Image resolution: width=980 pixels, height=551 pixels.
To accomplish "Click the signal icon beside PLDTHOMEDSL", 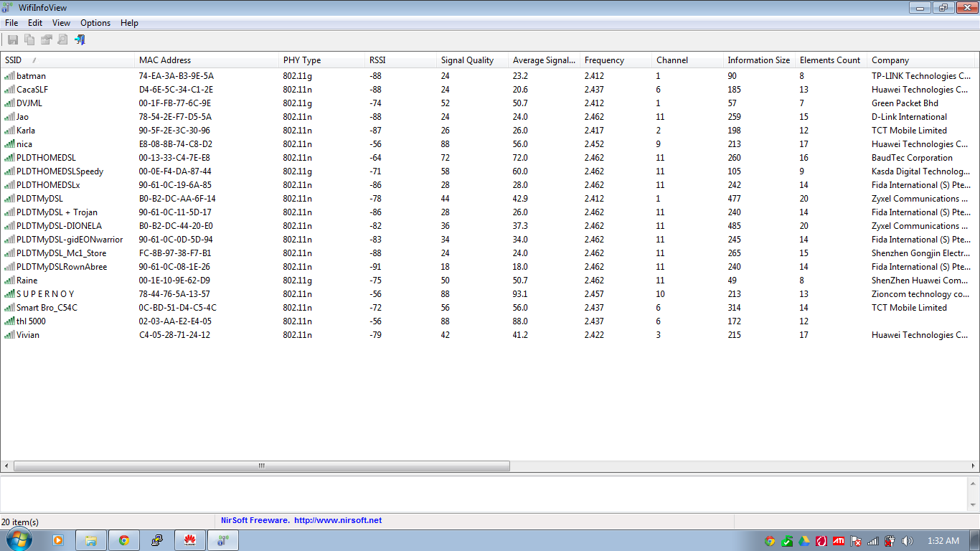I will point(9,157).
